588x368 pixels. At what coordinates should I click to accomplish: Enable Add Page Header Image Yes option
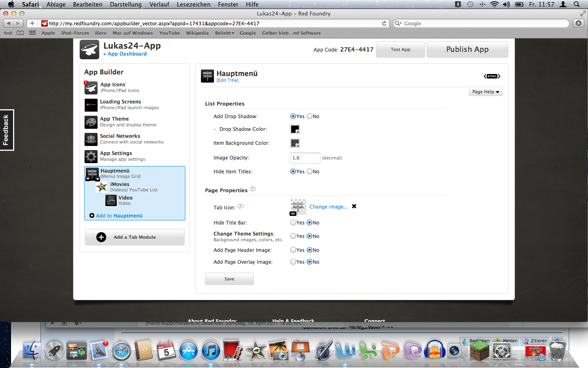pos(293,250)
